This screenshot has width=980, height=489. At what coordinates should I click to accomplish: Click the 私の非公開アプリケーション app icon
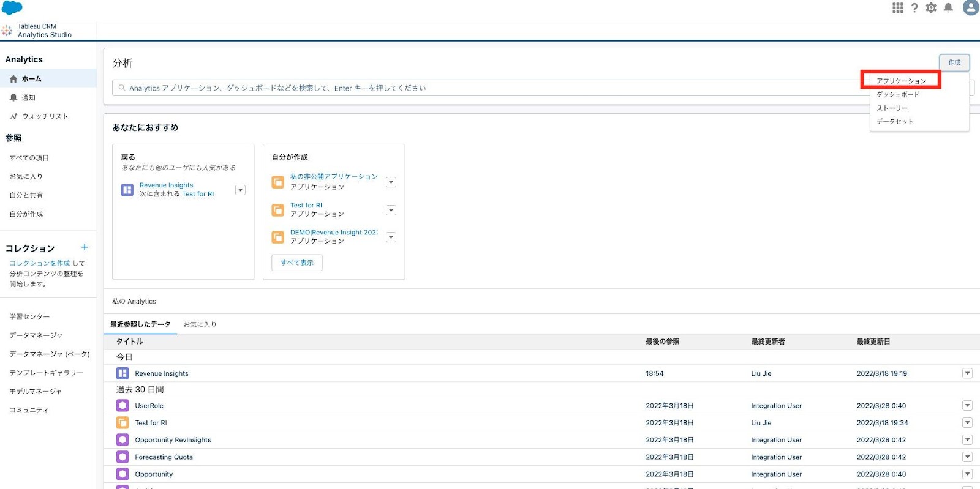point(277,182)
